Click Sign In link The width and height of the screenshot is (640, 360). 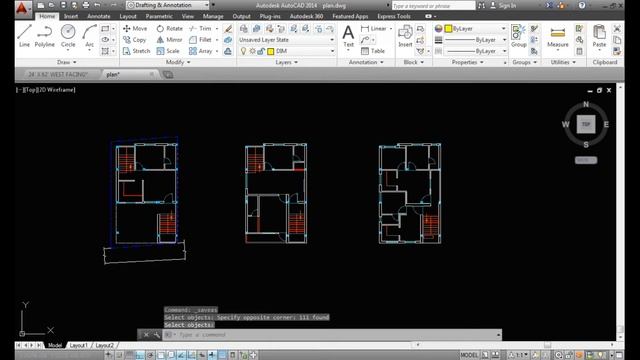[507, 5]
